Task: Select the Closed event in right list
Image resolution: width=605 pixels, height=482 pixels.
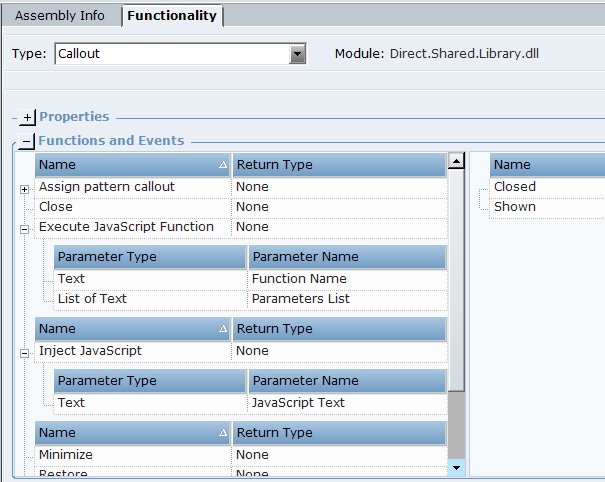Action: click(x=515, y=187)
